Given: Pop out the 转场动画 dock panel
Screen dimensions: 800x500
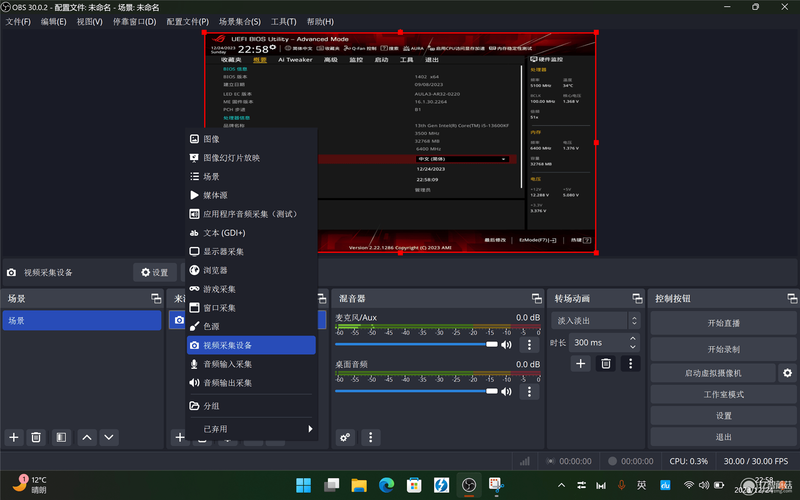Looking at the screenshot, I should (x=637, y=298).
